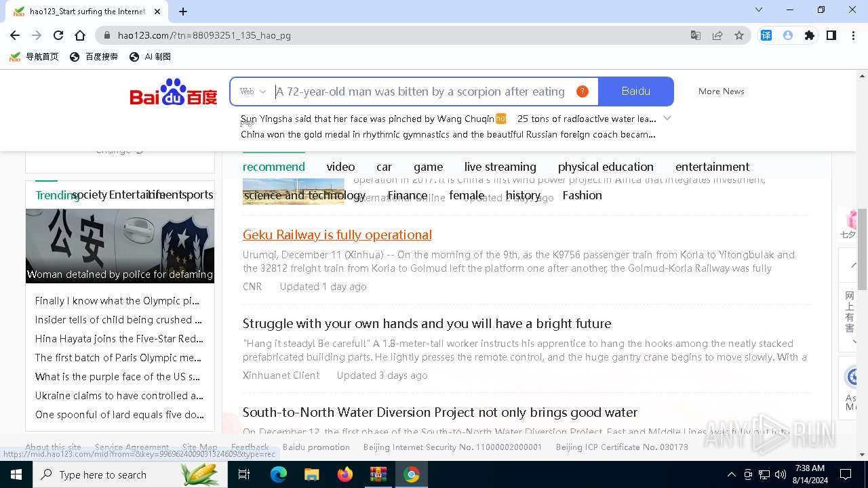Open the AI 制图 bookmark

pyautogui.click(x=150, y=57)
